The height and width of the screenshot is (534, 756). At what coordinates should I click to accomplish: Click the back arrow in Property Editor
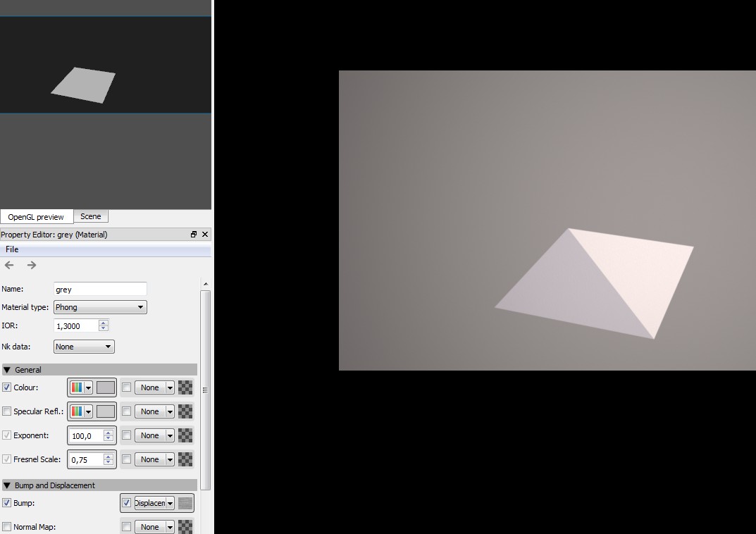pyautogui.click(x=9, y=265)
